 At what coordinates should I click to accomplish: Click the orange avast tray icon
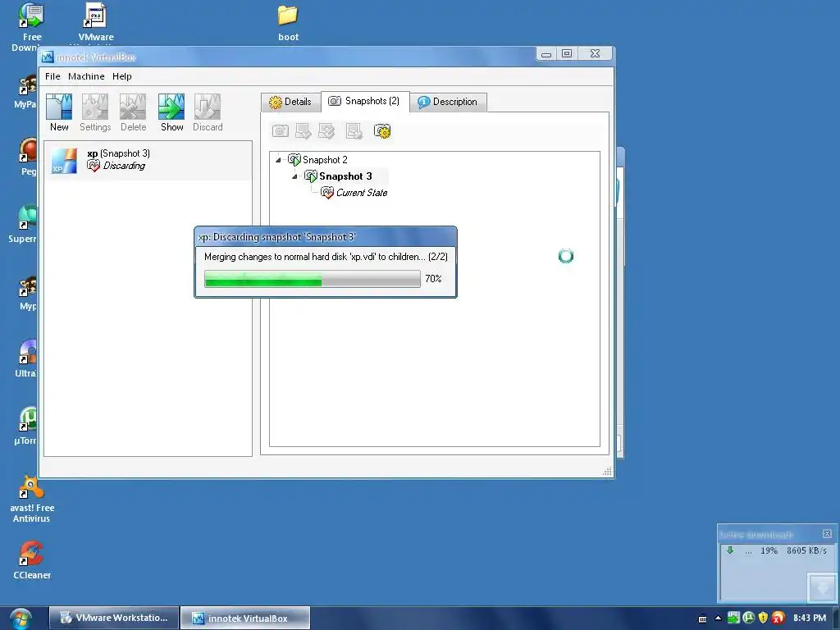pyautogui.click(x=778, y=618)
